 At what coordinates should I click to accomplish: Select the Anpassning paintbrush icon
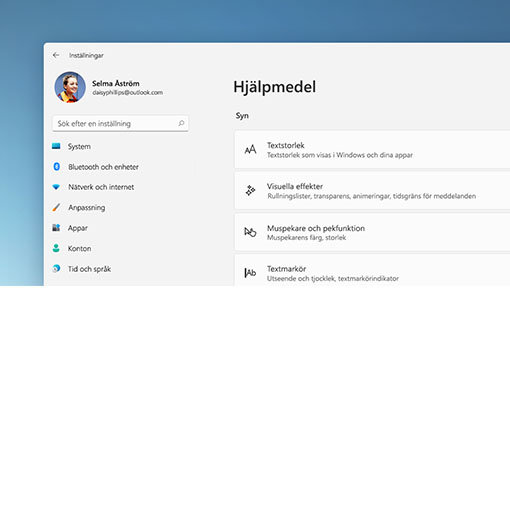(x=56, y=207)
